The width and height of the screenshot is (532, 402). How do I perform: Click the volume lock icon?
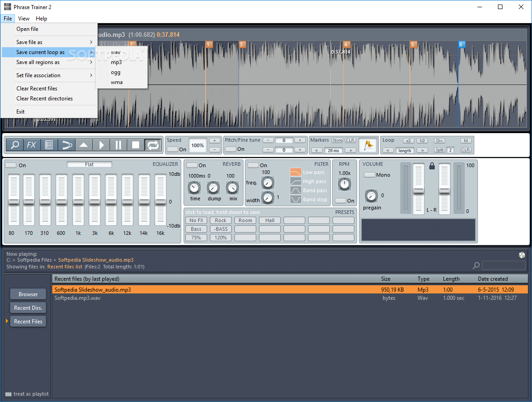[x=432, y=166]
